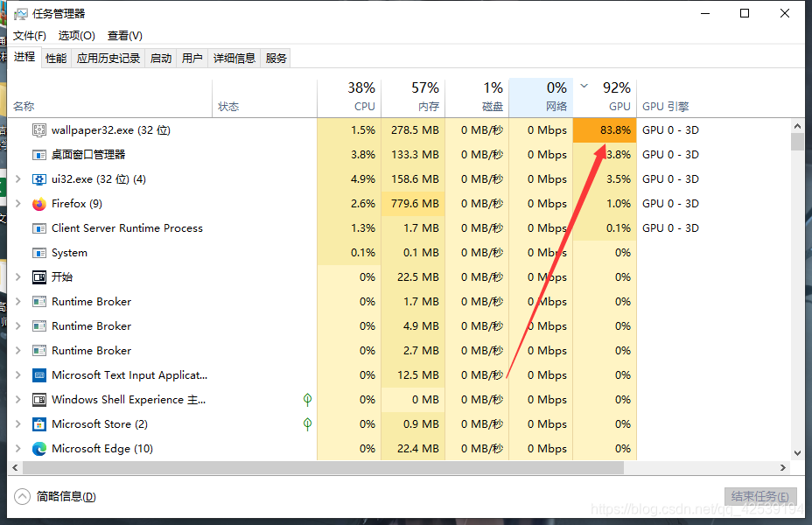Click the 结束任务 button
Screen dimensions: 812x525
coord(760,496)
